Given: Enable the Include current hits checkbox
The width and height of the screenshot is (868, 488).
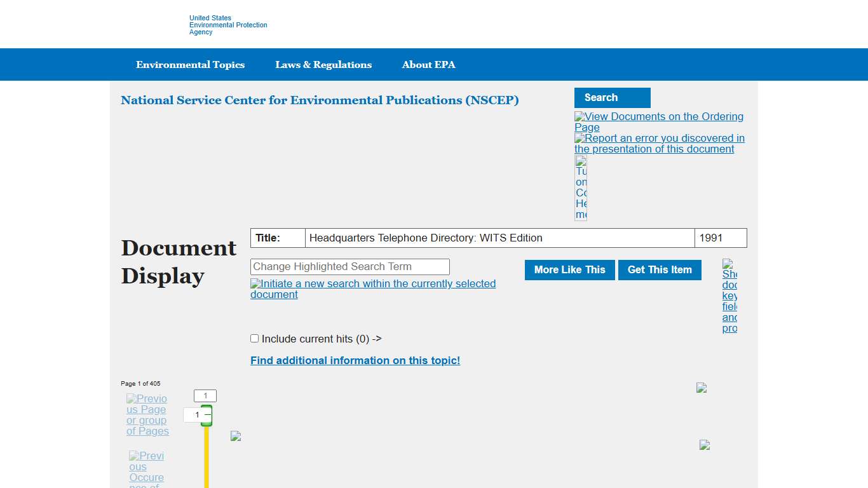Looking at the screenshot, I should tap(255, 339).
